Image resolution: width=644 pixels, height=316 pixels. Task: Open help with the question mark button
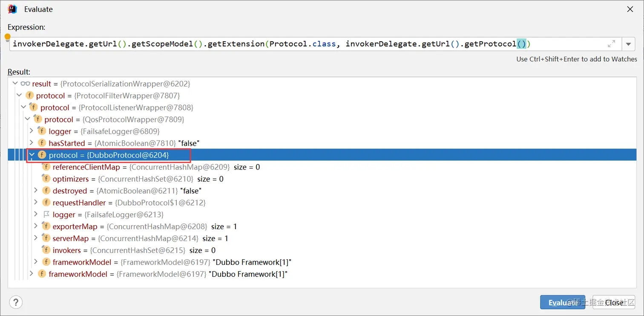pyautogui.click(x=16, y=302)
